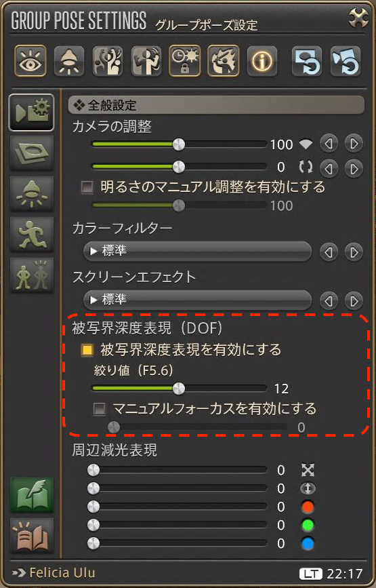376x588 pixels.
Task: Click previous arrow beside screen effect dropdown
Action: pos(329,300)
